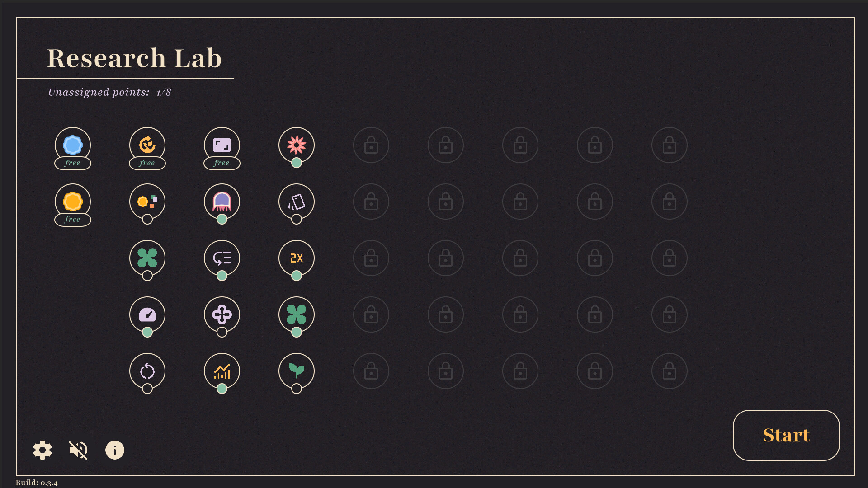Click the circular refresh arrow research icon

(x=147, y=371)
